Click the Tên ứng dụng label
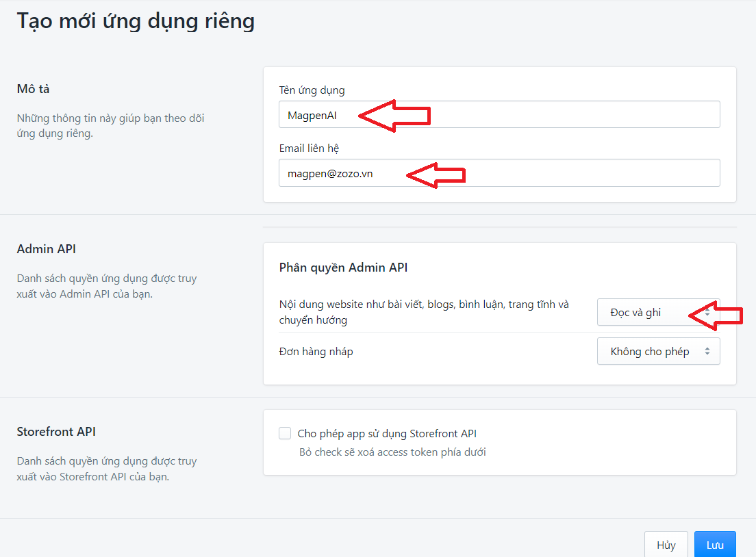Image resolution: width=756 pixels, height=557 pixels. [312, 90]
